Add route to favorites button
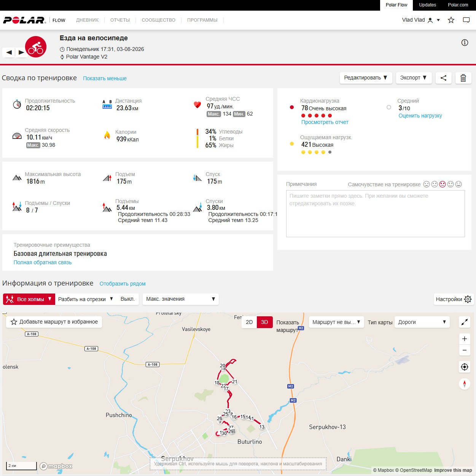This screenshot has width=476, height=476. [54, 322]
